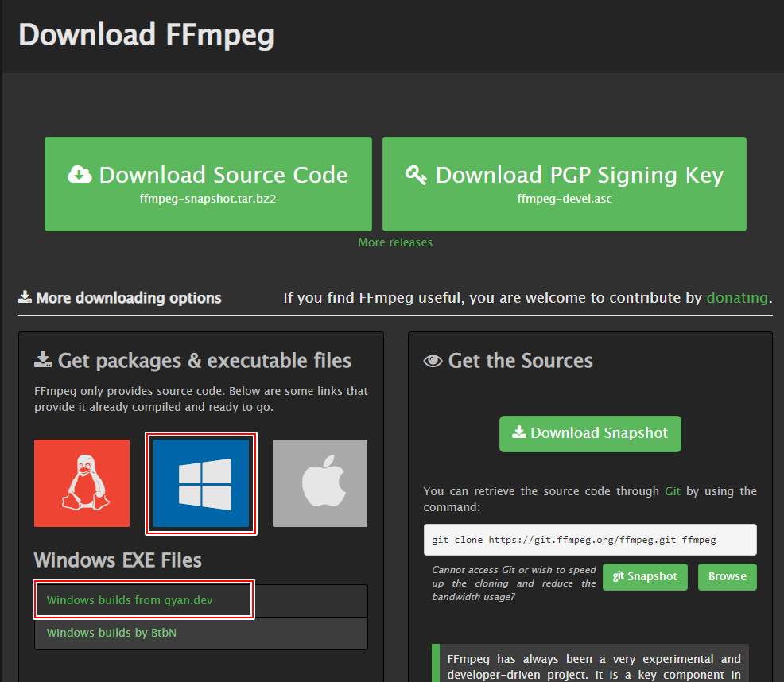The image size is (784, 682).
Task: Open the More releases link
Action: pos(395,242)
